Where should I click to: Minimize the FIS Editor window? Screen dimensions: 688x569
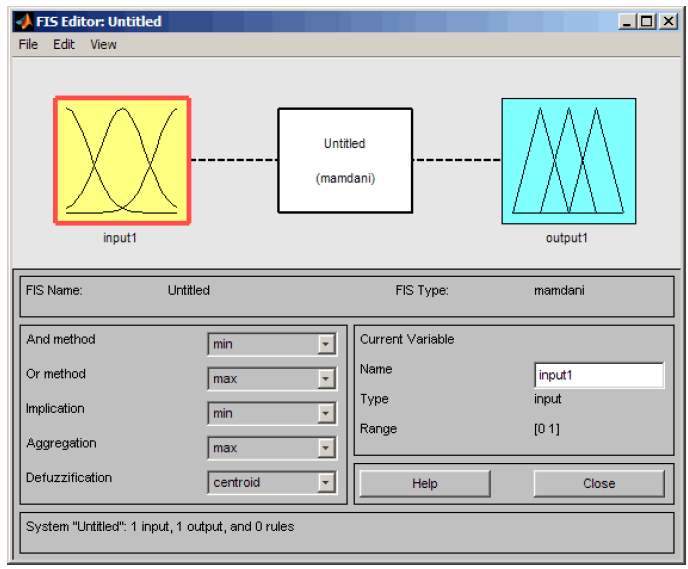tap(627, 21)
